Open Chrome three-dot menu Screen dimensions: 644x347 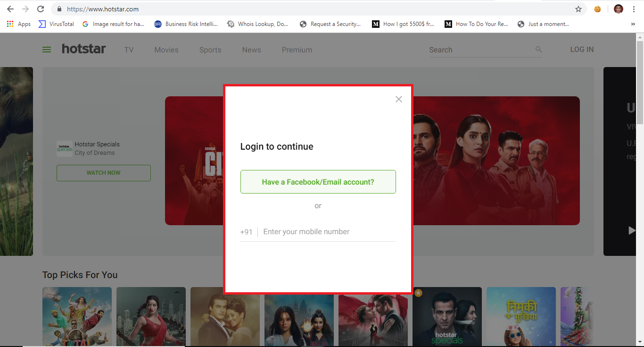tap(634, 9)
